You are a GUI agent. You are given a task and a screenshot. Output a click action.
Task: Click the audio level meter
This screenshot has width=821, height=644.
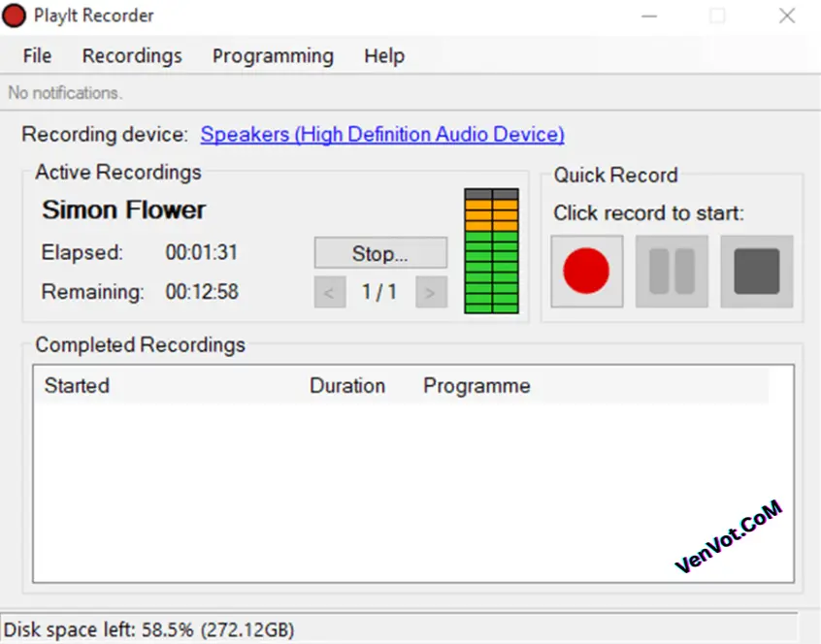[x=491, y=251]
